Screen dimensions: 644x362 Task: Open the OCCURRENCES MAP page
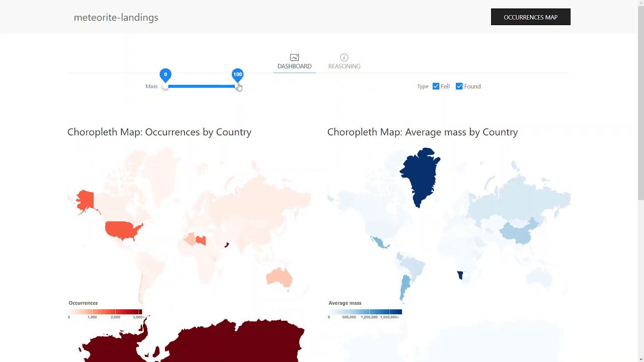point(531,17)
